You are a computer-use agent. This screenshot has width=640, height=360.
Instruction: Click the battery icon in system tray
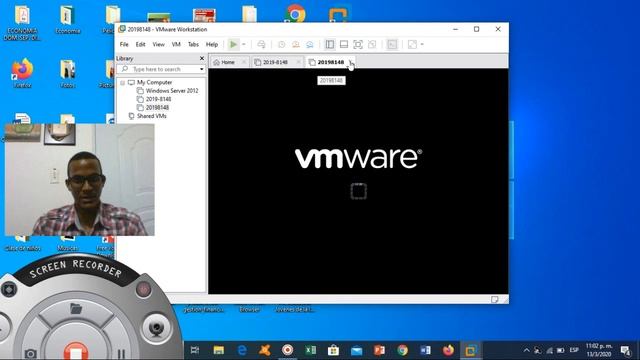click(560, 350)
